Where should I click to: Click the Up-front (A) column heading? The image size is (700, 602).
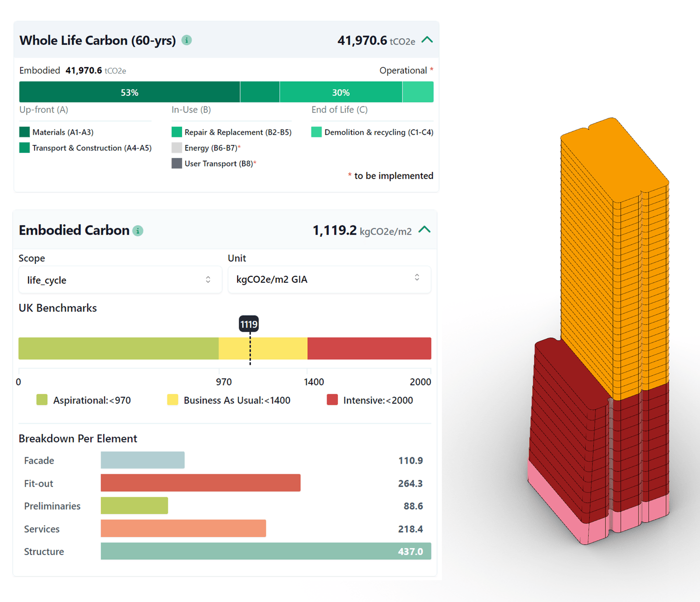[x=43, y=109]
